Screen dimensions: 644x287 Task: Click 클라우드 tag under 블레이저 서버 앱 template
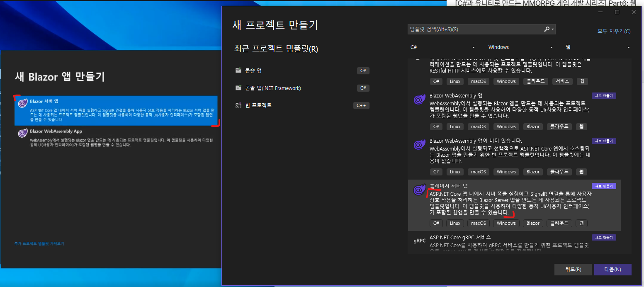click(559, 223)
